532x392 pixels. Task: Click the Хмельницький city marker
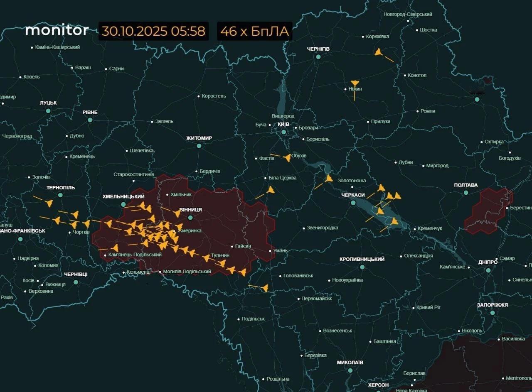(x=123, y=204)
